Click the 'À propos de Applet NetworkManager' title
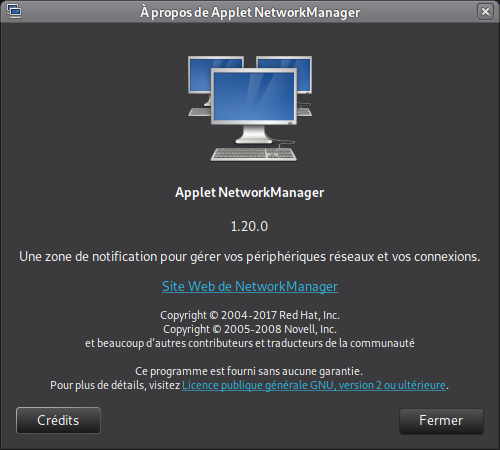This screenshot has width=500, height=450. (x=250, y=13)
